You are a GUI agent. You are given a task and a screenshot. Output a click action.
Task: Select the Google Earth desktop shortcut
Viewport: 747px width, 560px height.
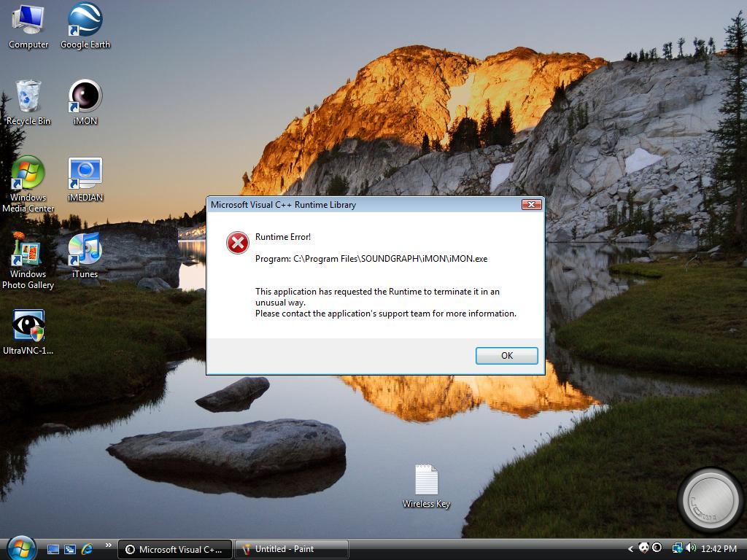[85, 27]
